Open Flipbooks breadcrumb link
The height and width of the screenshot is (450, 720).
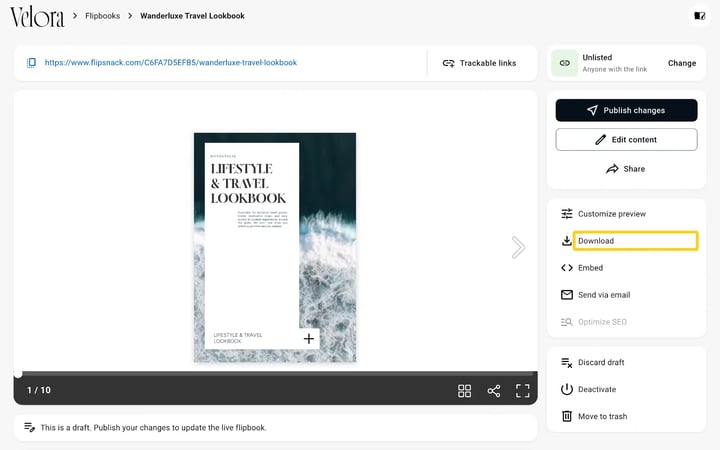pyautogui.click(x=102, y=16)
